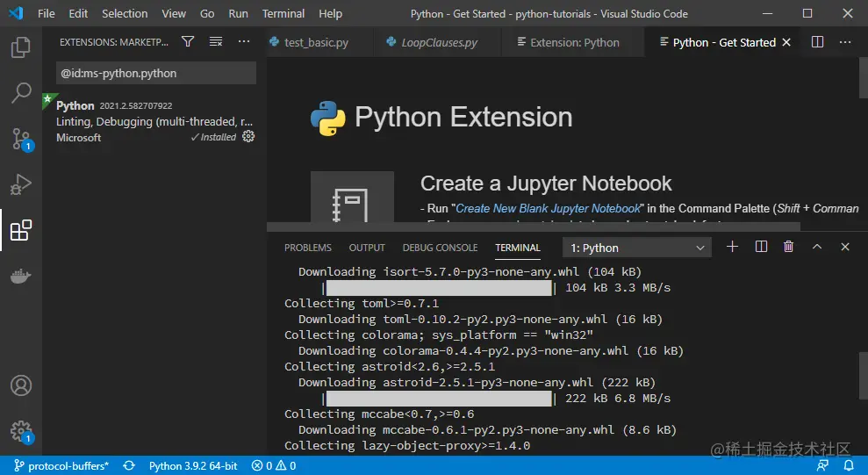
Task: Open Python extension manage gear
Action: 248,136
